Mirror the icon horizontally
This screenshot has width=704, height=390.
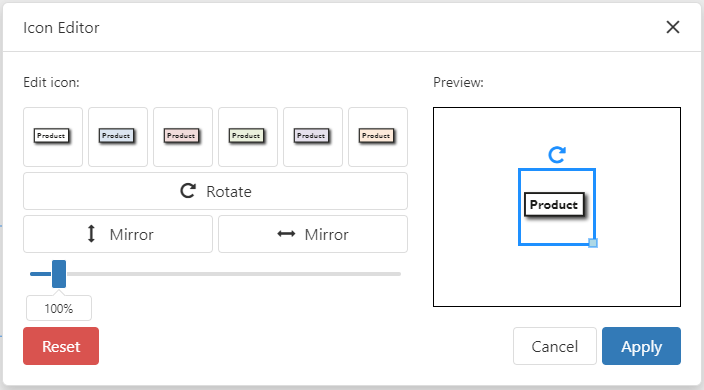click(x=313, y=234)
